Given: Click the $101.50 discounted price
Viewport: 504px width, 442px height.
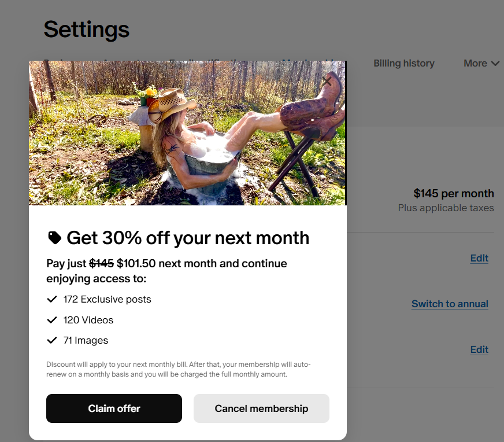Looking at the screenshot, I should (x=136, y=264).
